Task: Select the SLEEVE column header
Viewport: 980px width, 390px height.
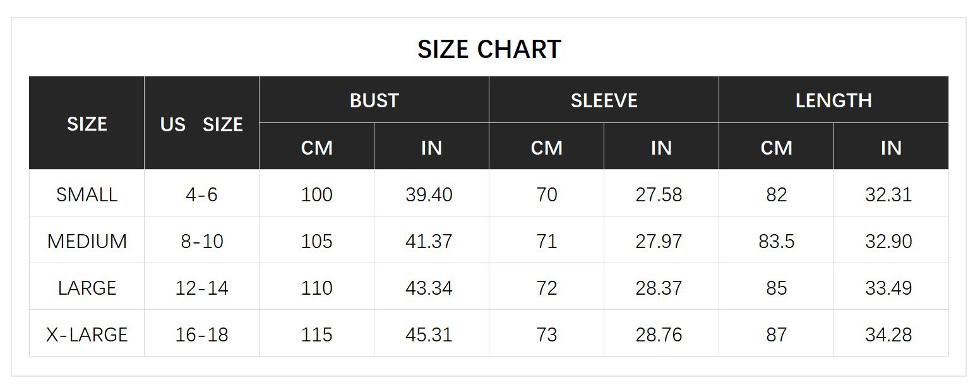Action: [604, 100]
